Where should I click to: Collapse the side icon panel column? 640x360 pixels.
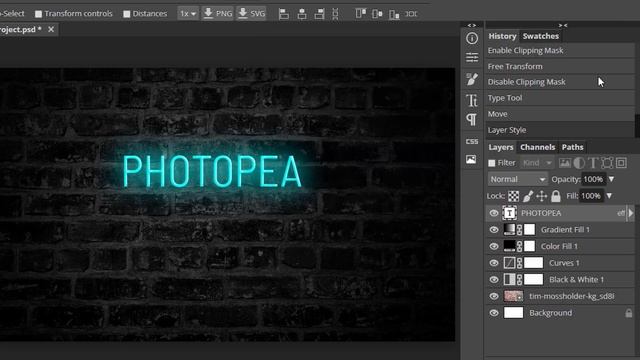click(x=472, y=25)
